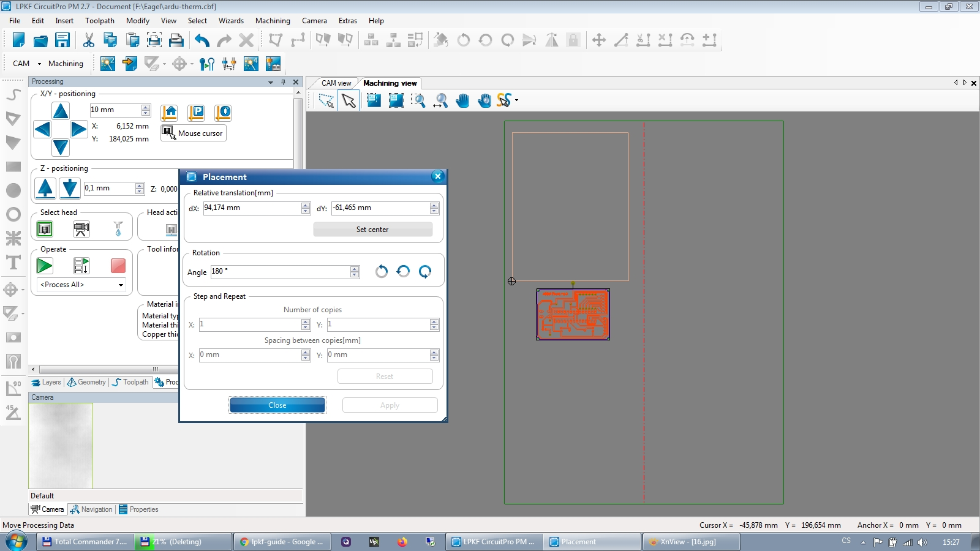The image size is (980, 551).
Task: Click the step-through process icon in Operate
Action: point(81,266)
